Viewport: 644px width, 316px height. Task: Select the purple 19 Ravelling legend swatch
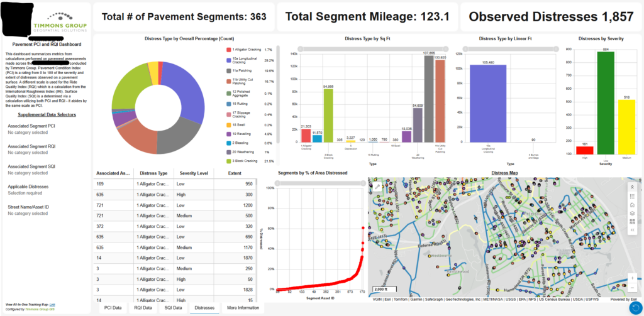(228, 134)
